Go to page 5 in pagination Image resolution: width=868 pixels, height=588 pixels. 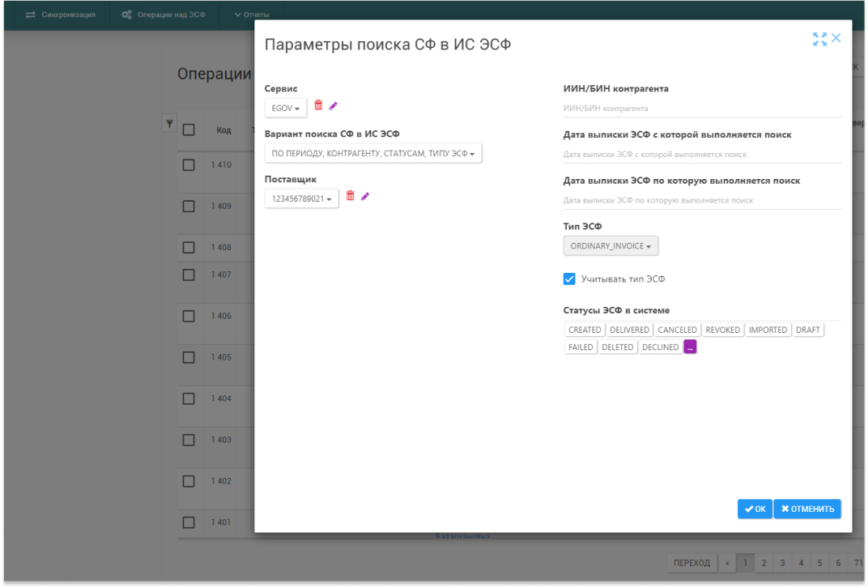point(819,563)
